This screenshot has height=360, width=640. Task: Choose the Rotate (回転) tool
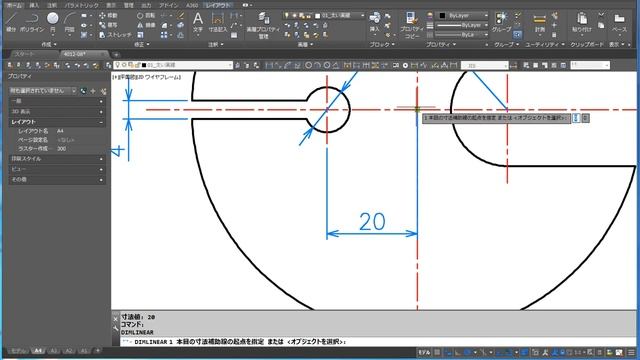pos(146,16)
